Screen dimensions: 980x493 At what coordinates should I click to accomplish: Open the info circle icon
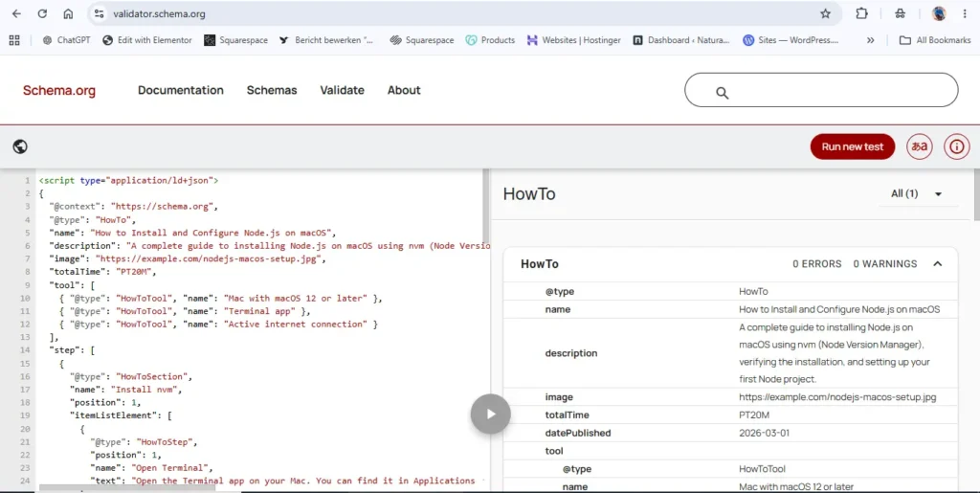point(956,146)
